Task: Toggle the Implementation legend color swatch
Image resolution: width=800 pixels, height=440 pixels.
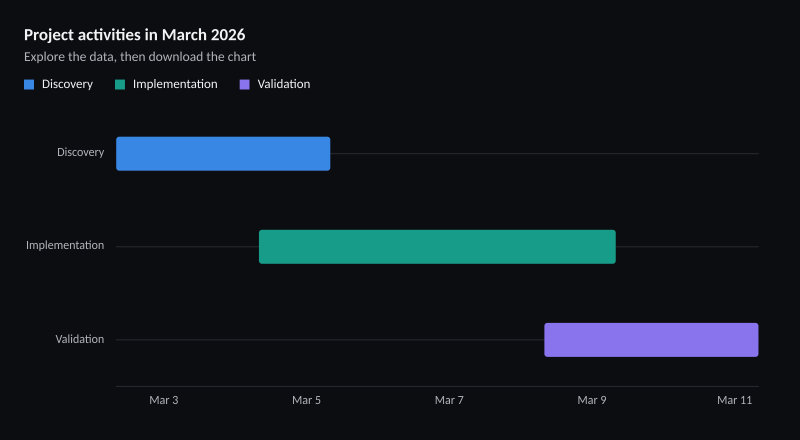Action: click(x=120, y=85)
